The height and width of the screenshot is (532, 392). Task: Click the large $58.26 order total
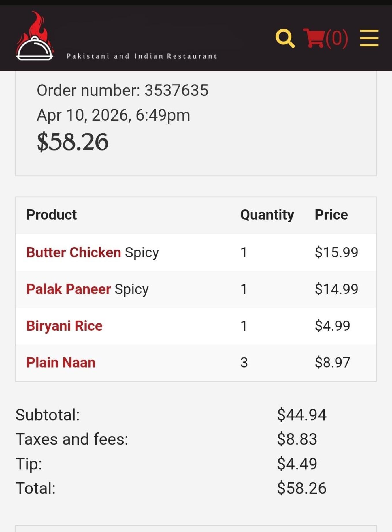(x=73, y=142)
